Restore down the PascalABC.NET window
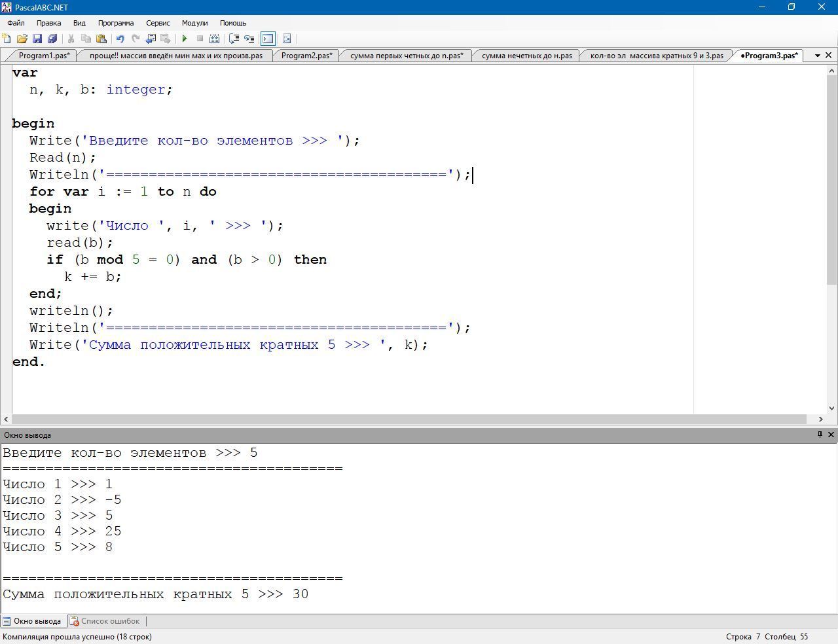The height and width of the screenshot is (644, 838). click(792, 7)
